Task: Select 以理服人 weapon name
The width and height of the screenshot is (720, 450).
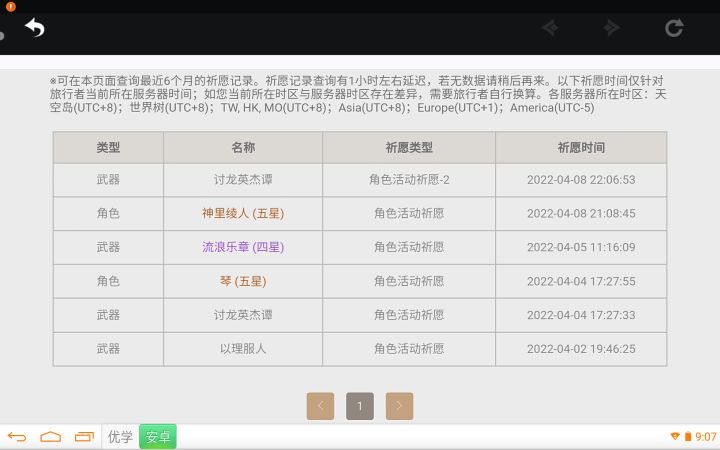Action: pos(243,349)
